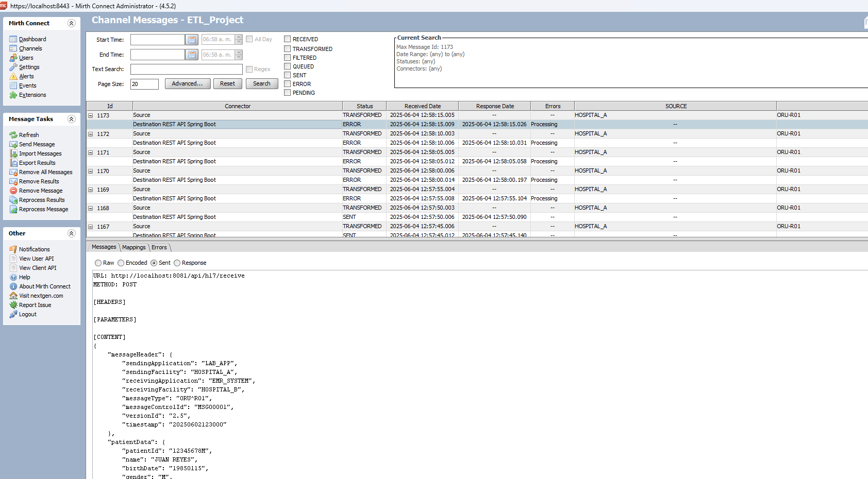Click the Advanced... button
This screenshot has width=868, height=479.
(187, 84)
